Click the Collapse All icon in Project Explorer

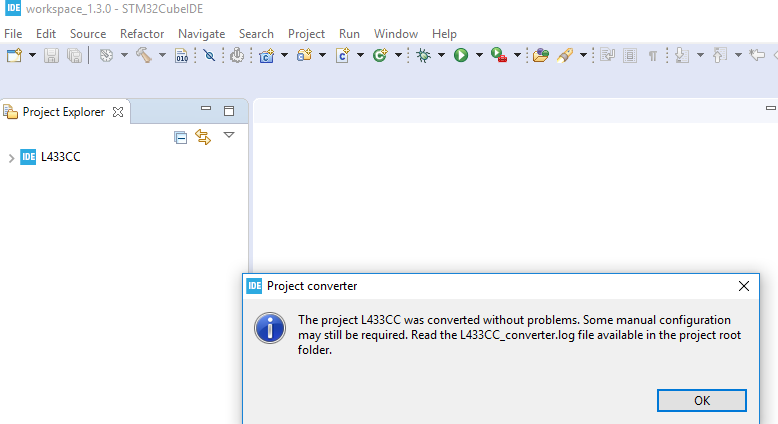181,137
